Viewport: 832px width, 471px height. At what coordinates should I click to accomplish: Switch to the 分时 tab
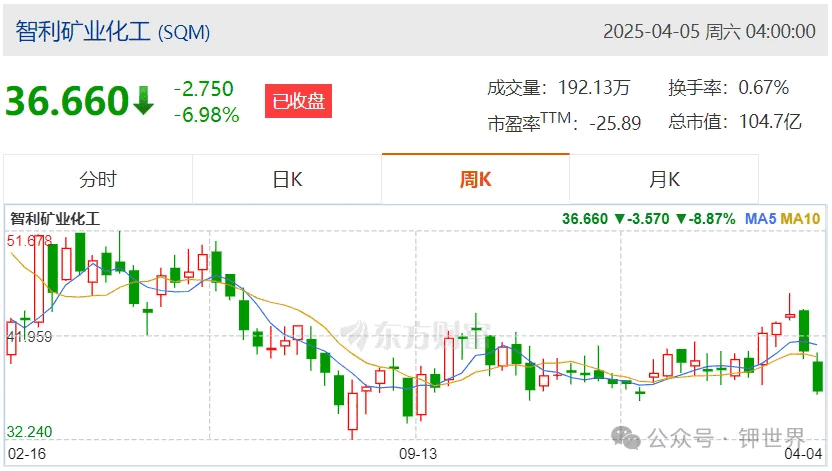(x=98, y=179)
